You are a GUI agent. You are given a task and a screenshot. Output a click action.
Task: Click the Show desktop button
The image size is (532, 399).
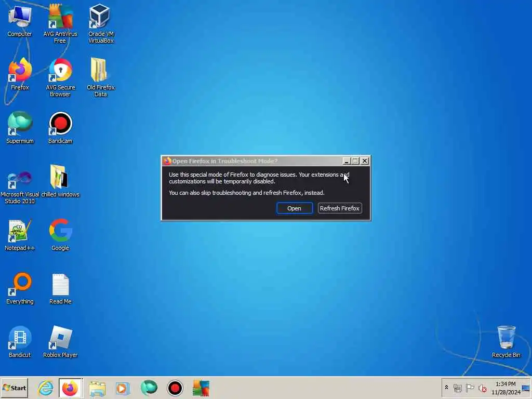[526, 388]
